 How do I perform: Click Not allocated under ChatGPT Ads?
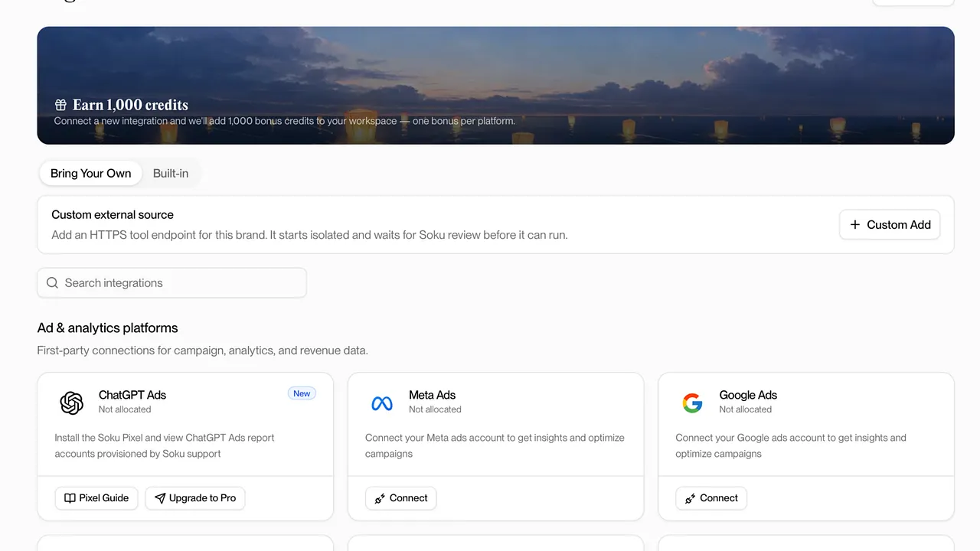(x=125, y=409)
